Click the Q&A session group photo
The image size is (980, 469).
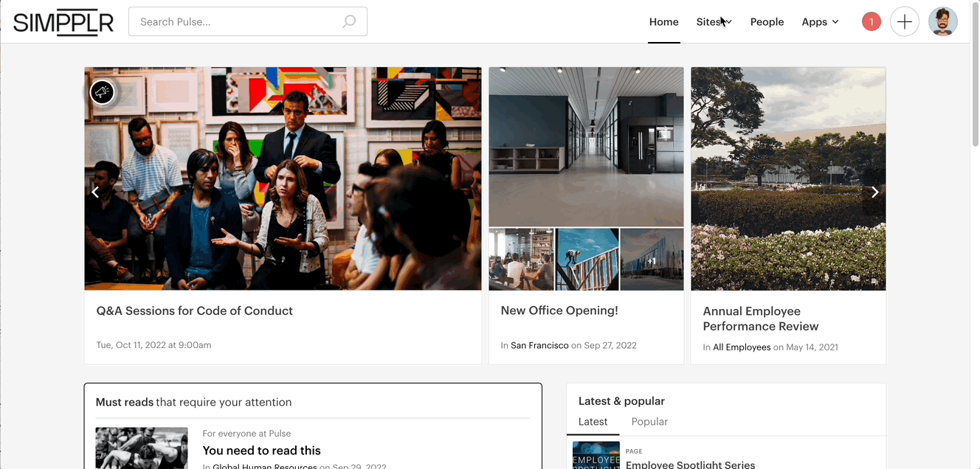click(x=283, y=178)
